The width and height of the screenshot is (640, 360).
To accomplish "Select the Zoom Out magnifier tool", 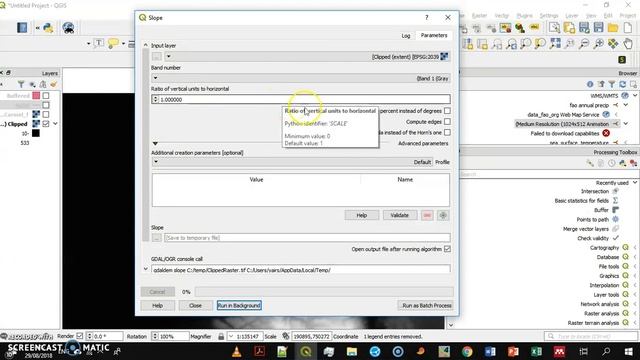I will coord(584,43).
